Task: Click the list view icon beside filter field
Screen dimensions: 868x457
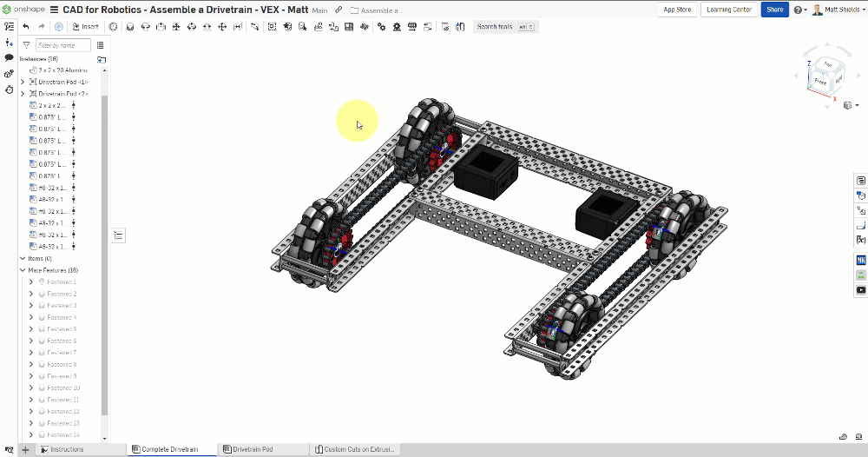Action: tap(101, 45)
